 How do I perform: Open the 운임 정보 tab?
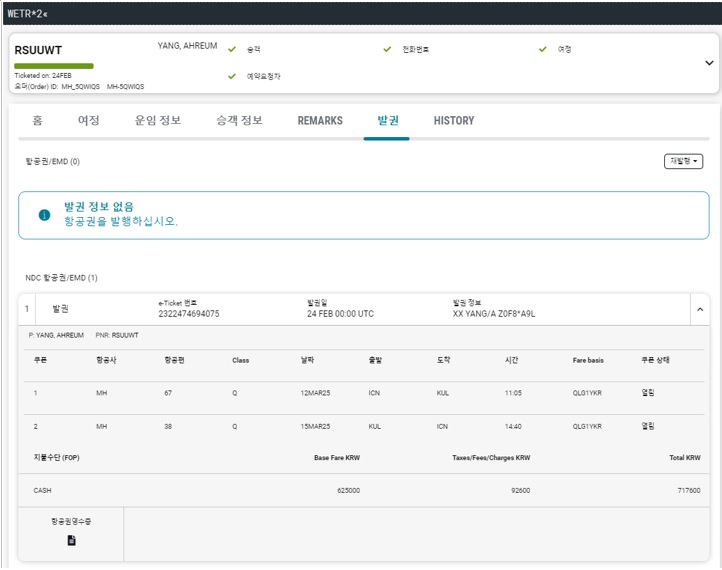tap(158, 121)
